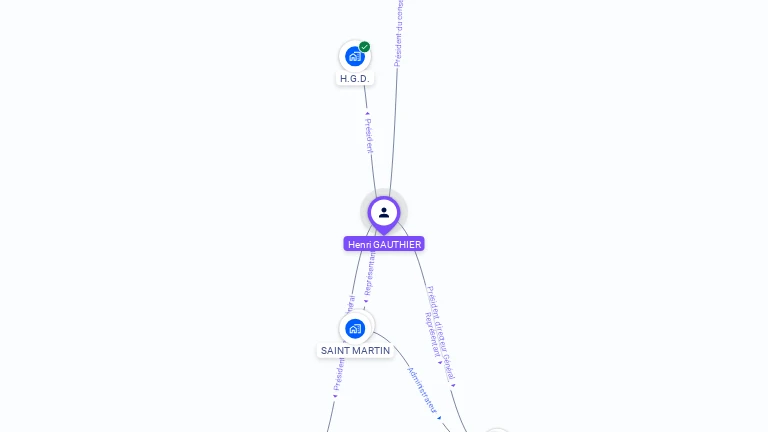Select the Représentant label just below Henri GAUTHIER
768x432 pixels.
point(369,273)
